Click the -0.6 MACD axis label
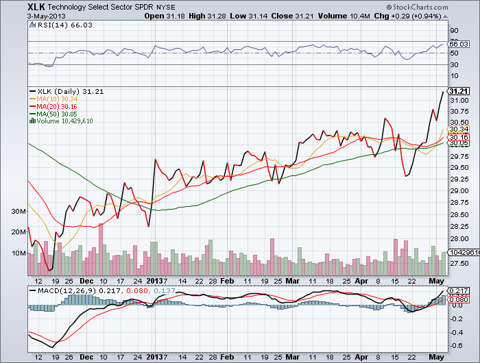 tap(455, 346)
